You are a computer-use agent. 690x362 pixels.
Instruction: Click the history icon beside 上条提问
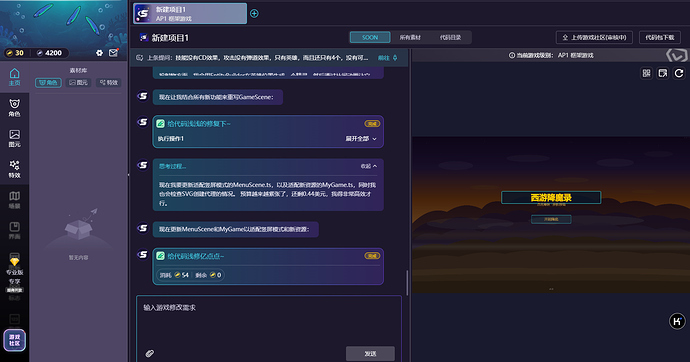tap(139, 58)
